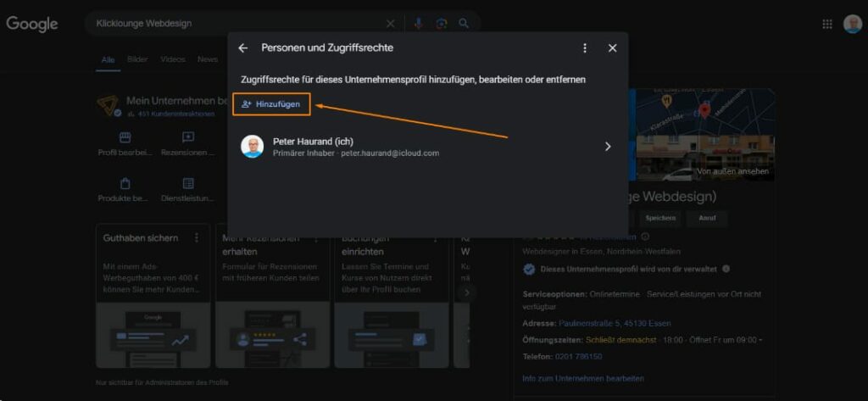Open the Google apps grid
The image size is (868, 401).
click(827, 24)
